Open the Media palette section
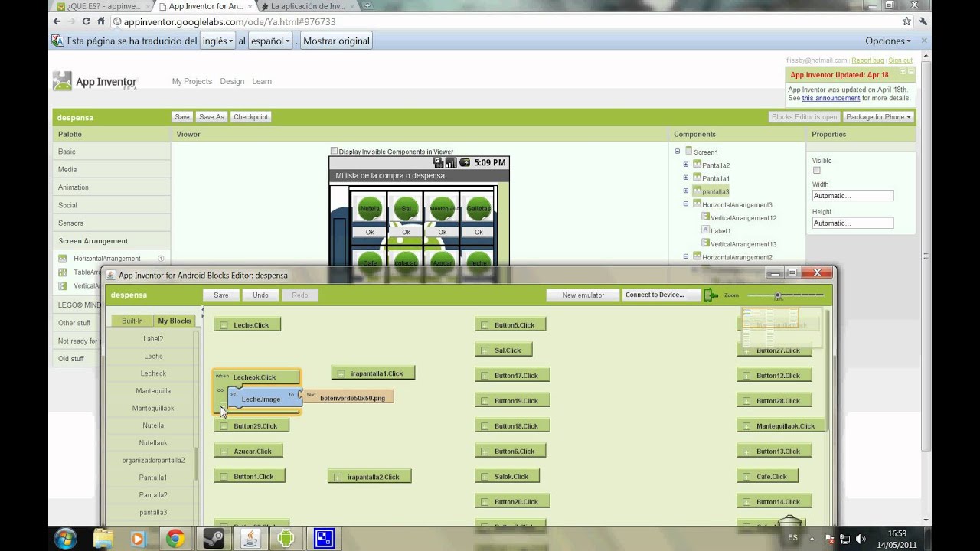Image resolution: width=980 pixels, height=551 pixels. (x=112, y=169)
